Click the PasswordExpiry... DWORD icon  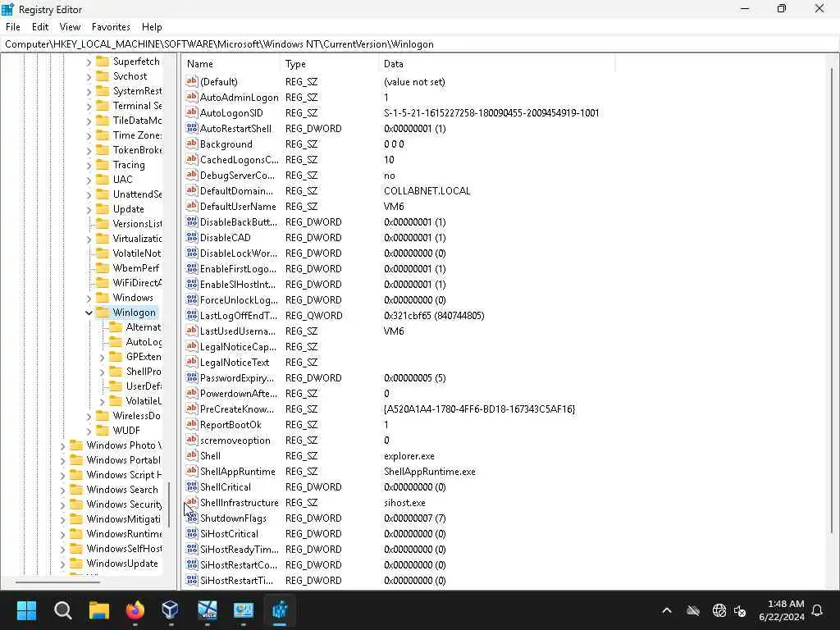pos(192,377)
